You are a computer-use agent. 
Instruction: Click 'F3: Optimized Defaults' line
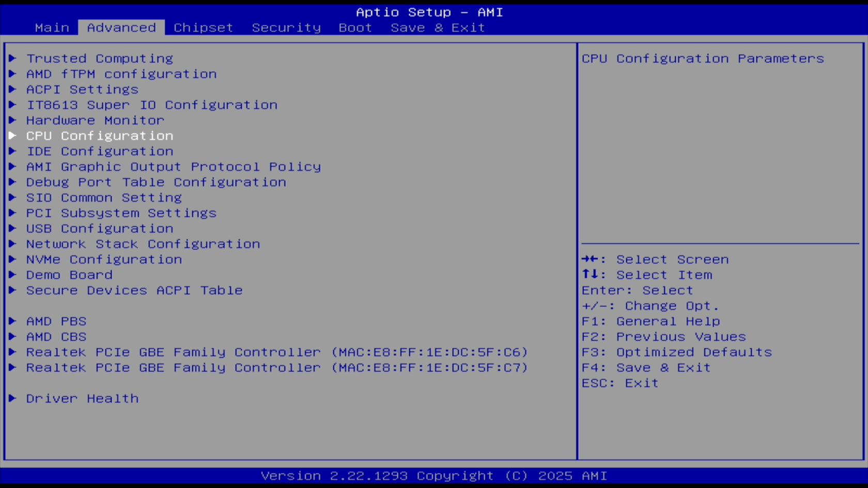tap(677, 352)
